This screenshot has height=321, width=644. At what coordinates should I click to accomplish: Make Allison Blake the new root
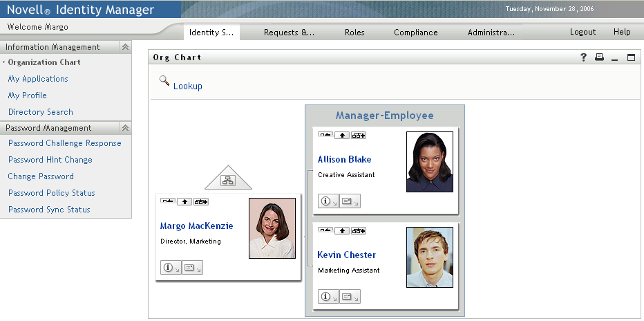[x=325, y=135]
